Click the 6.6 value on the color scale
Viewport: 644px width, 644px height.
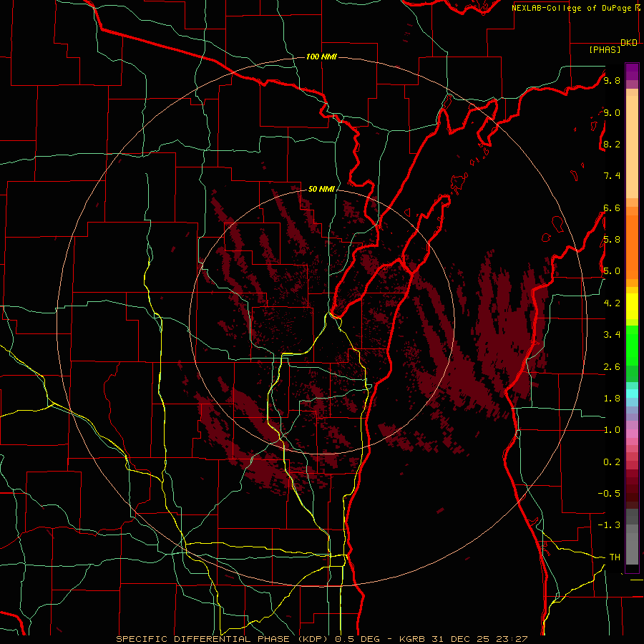point(612,208)
